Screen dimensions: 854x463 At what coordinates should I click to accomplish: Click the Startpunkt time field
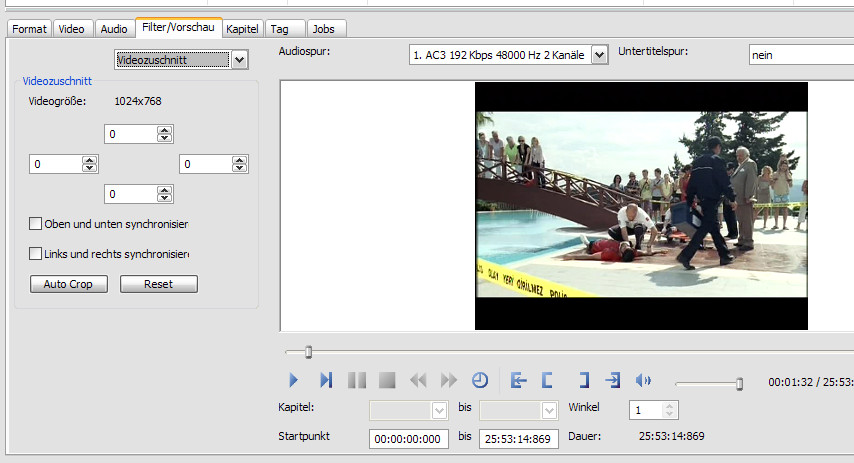(x=408, y=439)
